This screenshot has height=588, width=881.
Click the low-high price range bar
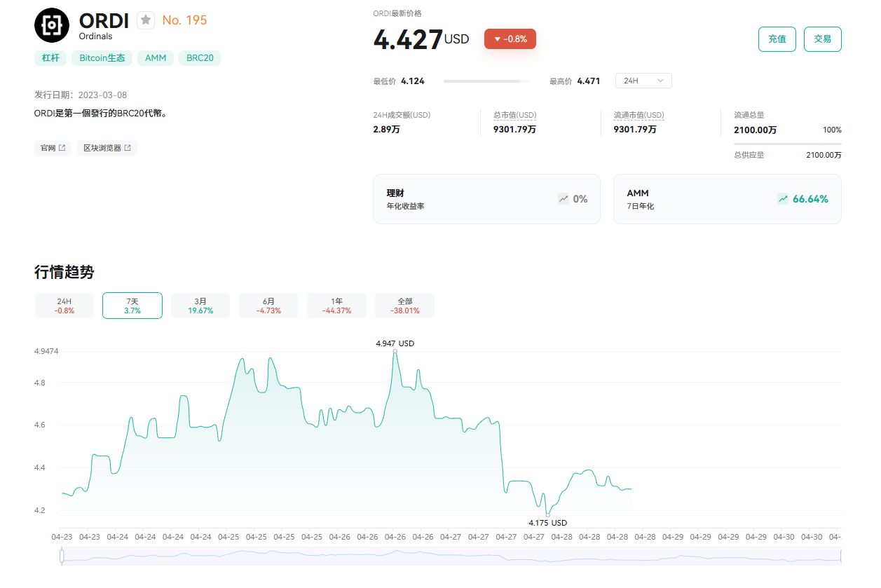pyautogui.click(x=487, y=81)
